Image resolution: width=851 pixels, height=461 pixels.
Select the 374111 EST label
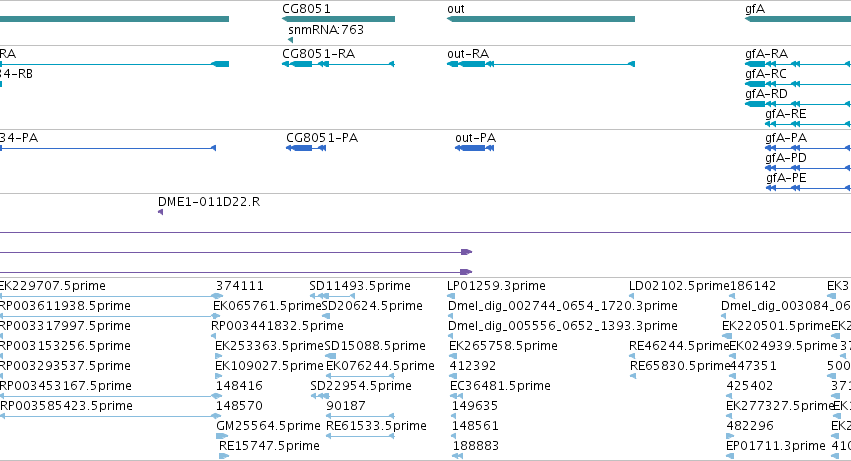point(239,286)
